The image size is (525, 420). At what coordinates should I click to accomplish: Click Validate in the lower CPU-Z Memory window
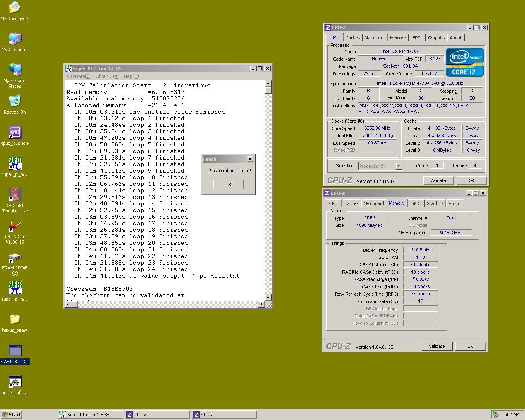point(437,346)
